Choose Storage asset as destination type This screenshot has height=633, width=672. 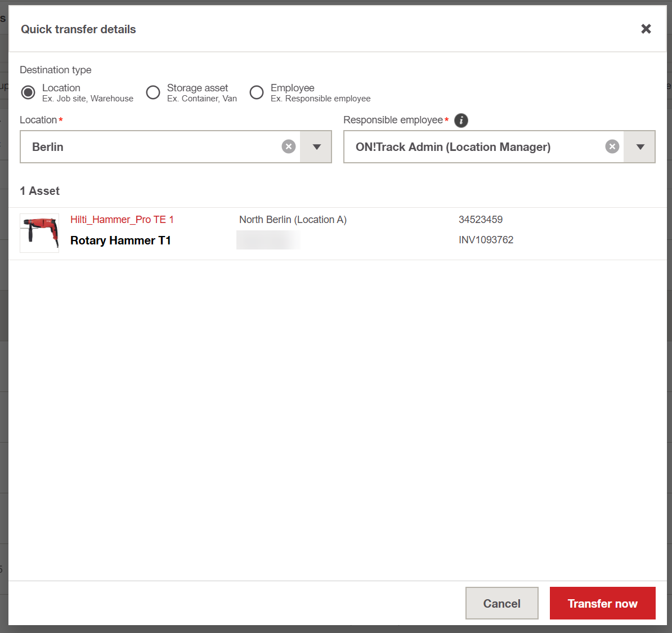[153, 92]
